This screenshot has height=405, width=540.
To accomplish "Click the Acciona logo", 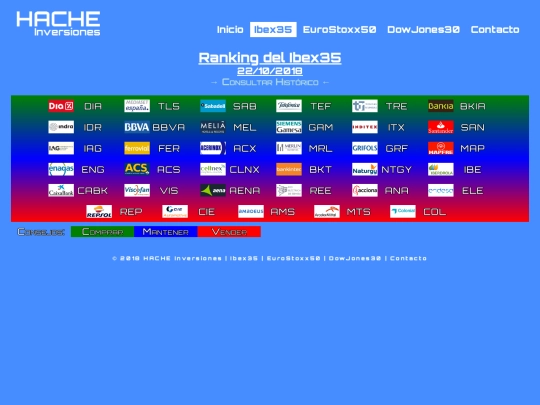I will (365, 190).
